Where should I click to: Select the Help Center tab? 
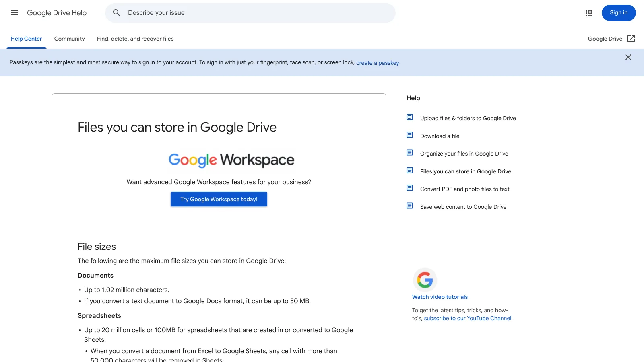pyautogui.click(x=27, y=39)
